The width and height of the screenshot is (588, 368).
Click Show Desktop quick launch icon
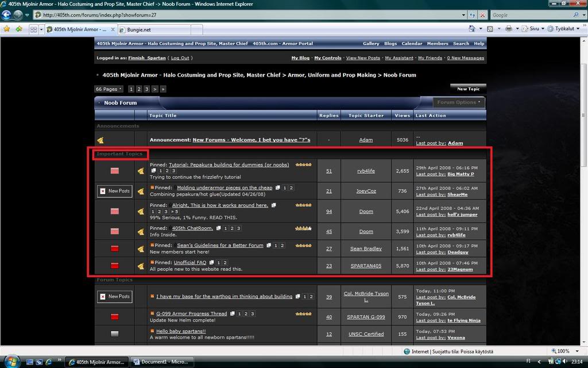coord(30,362)
